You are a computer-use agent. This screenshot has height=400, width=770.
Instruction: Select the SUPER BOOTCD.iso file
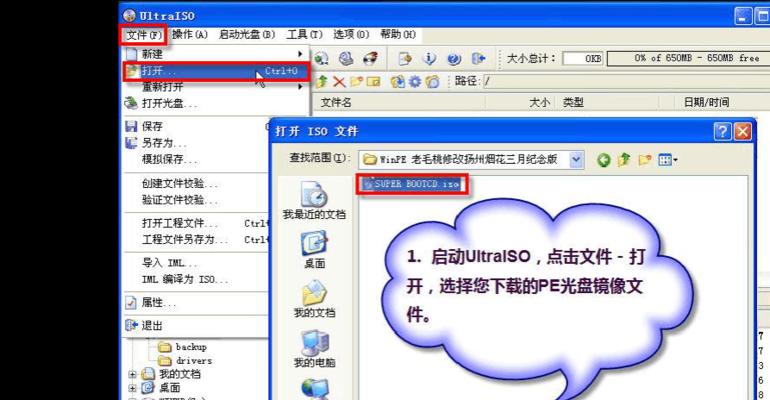[x=412, y=184]
